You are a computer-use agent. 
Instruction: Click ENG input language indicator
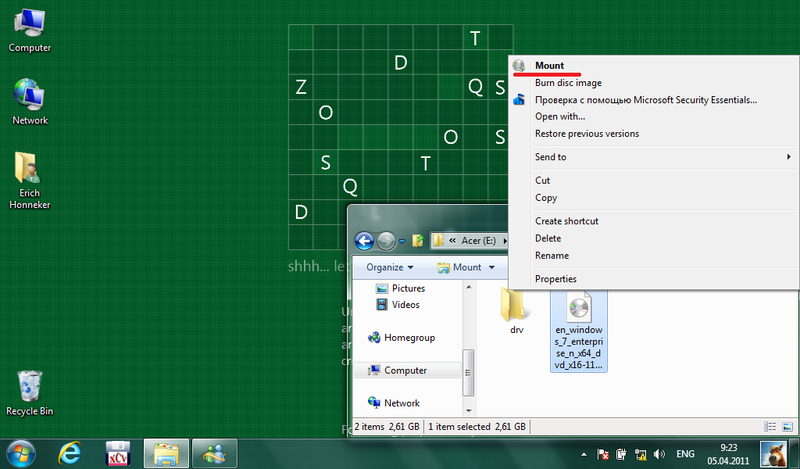tap(685, 454)
